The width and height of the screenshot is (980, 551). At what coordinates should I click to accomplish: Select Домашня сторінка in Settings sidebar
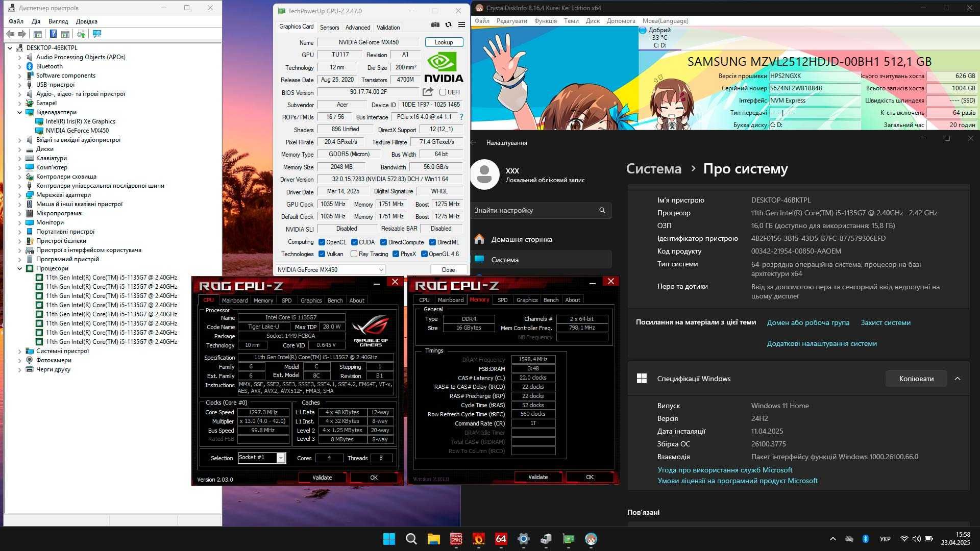click(x=541, y=239)
